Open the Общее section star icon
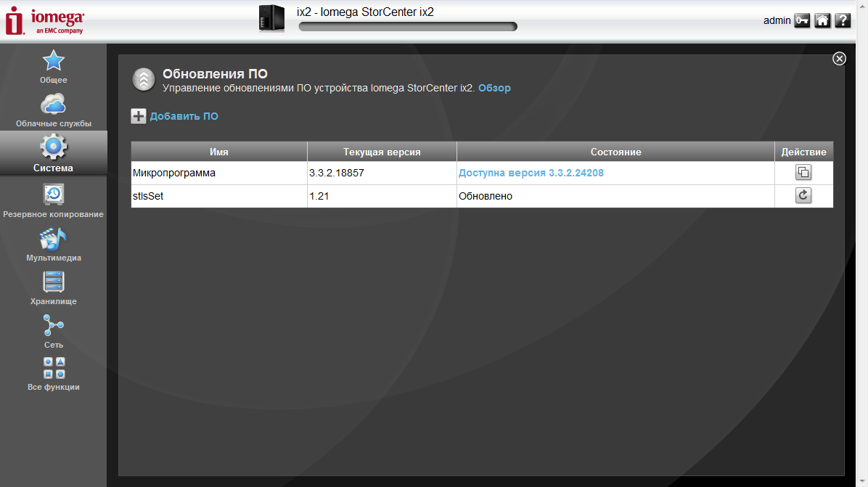The width and height of the screenshot is (868, 487). 53,61
